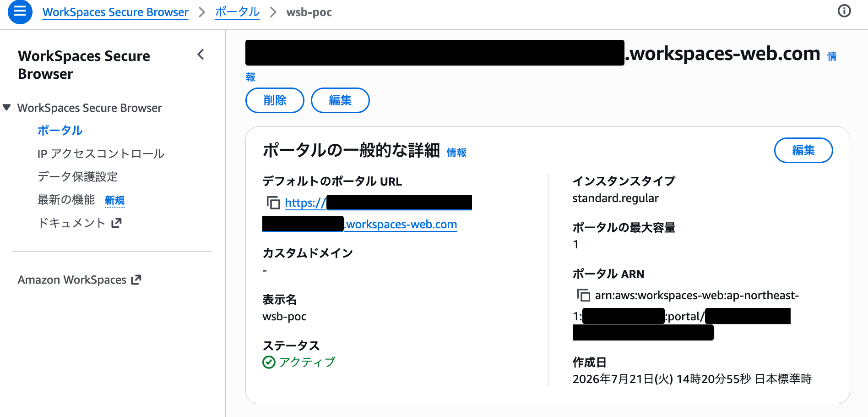Open 最新の機能 in sidebar

coord(66,200)
